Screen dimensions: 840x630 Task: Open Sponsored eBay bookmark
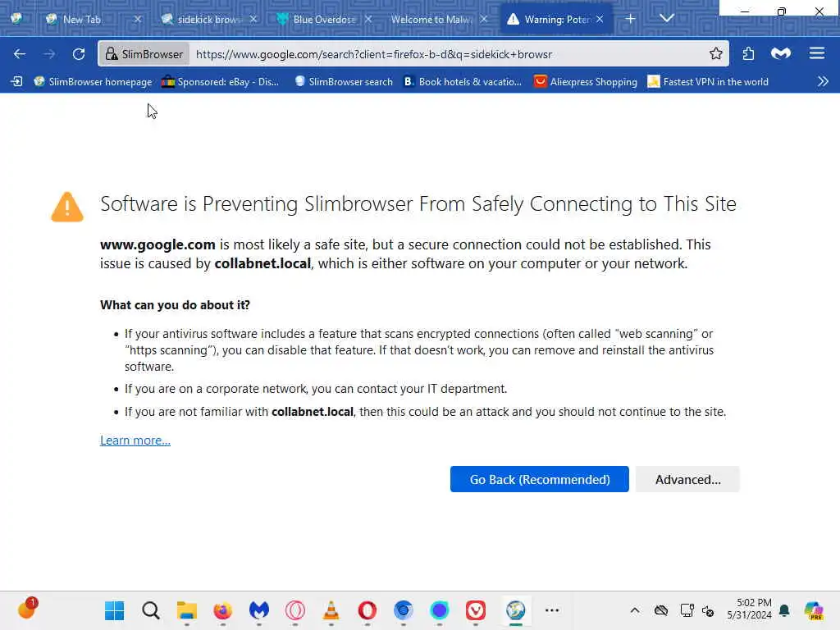(x=220, y=81)
